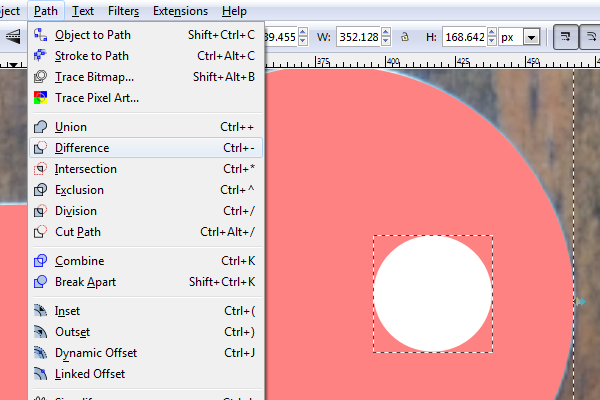
Task: Toggle the first transform-affect button after units
Action: [566, 37]
